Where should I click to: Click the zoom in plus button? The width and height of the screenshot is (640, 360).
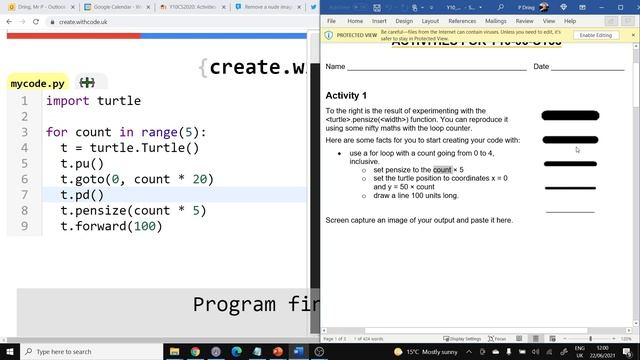(x=613, y=339)
